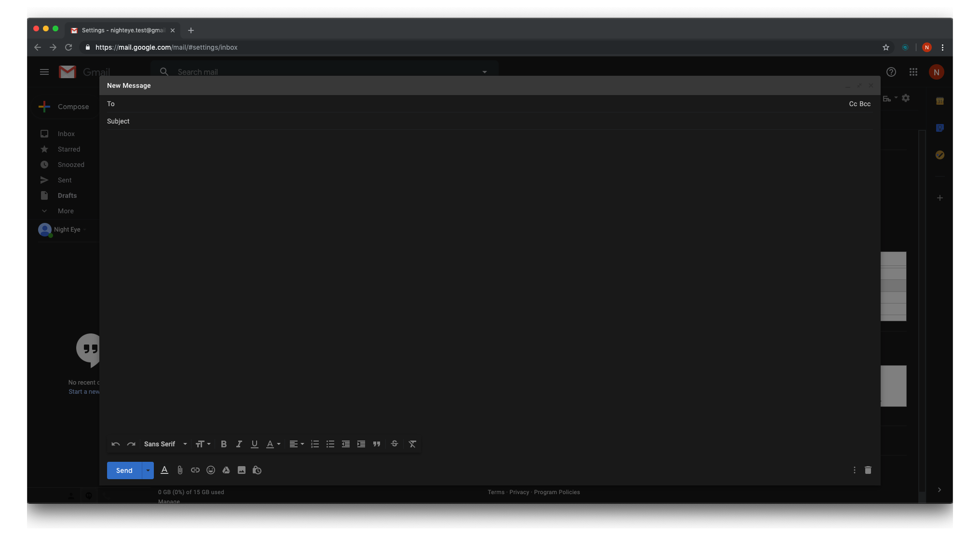Screen dimensions: 980x539
Task: Attach files with paperclip icon
Action: 180,470
